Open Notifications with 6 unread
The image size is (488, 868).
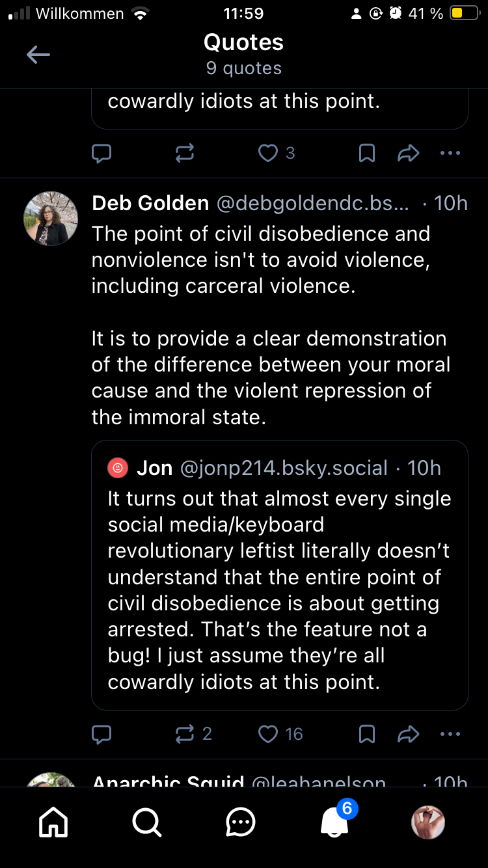336,823
